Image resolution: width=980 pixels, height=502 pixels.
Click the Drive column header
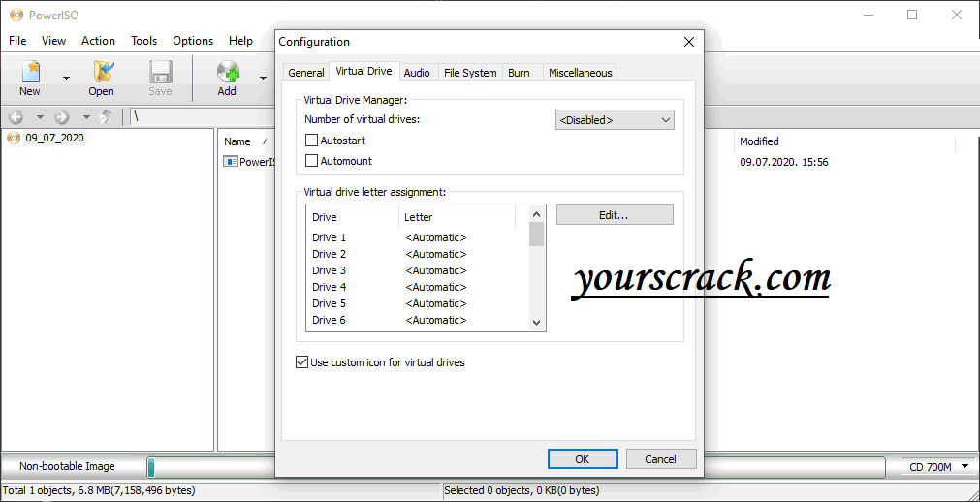pyautogui.click(x=353, y=217)
